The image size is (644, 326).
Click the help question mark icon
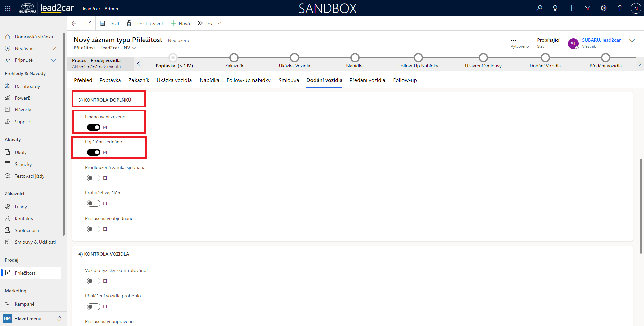pyautogui.click(x=620, y=8)
